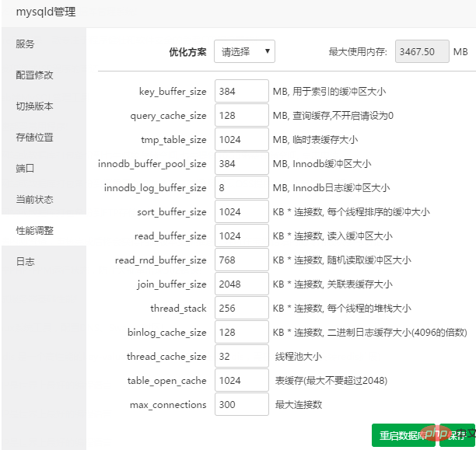
Task: Focus the query_cache_size input field
Action: point(241,115)
